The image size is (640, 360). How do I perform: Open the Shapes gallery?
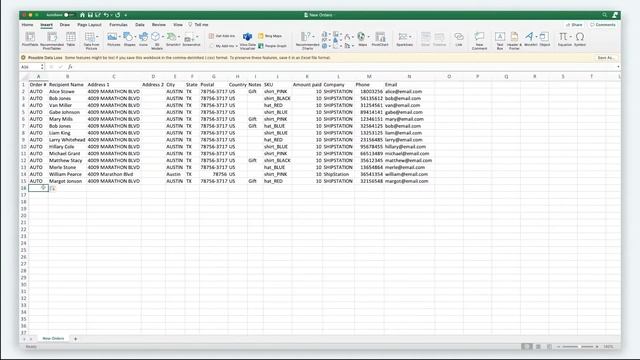point(128,40)
